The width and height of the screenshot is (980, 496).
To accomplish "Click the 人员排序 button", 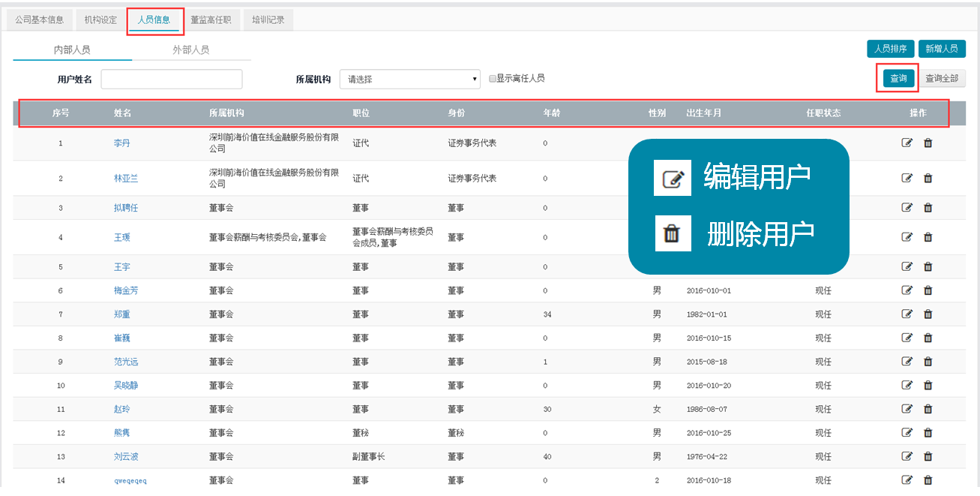I will coord(891,49).
